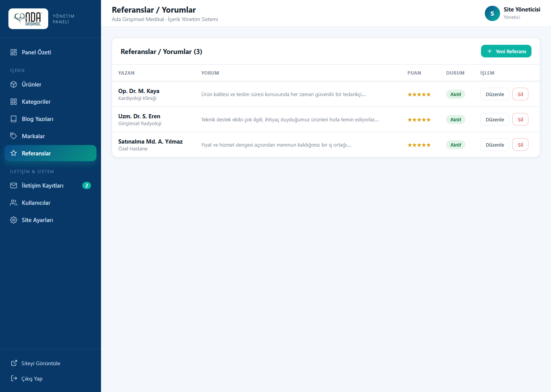The height and width of the screenshot is (392, 551).
Task: Click the YAZAN column header
Action: coord(126,73)
